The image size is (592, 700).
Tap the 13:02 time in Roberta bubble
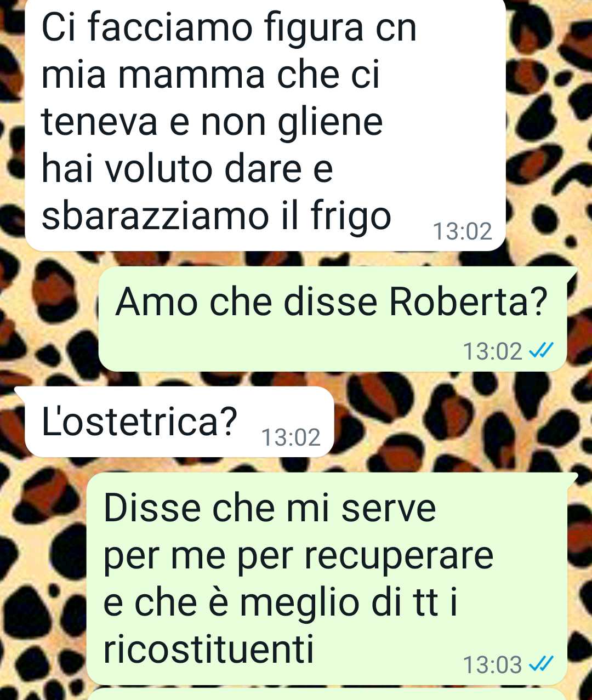[x=492, y=351]
